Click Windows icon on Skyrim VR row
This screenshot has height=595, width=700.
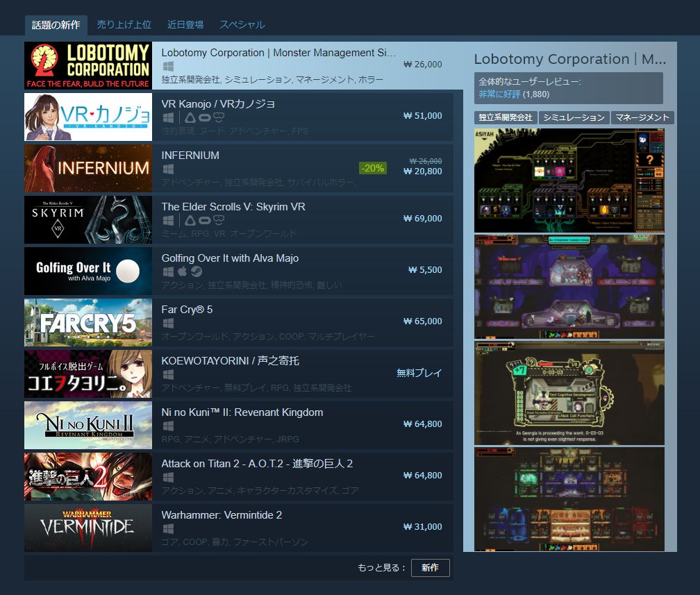pyautogui.click(x=168, y=221)
